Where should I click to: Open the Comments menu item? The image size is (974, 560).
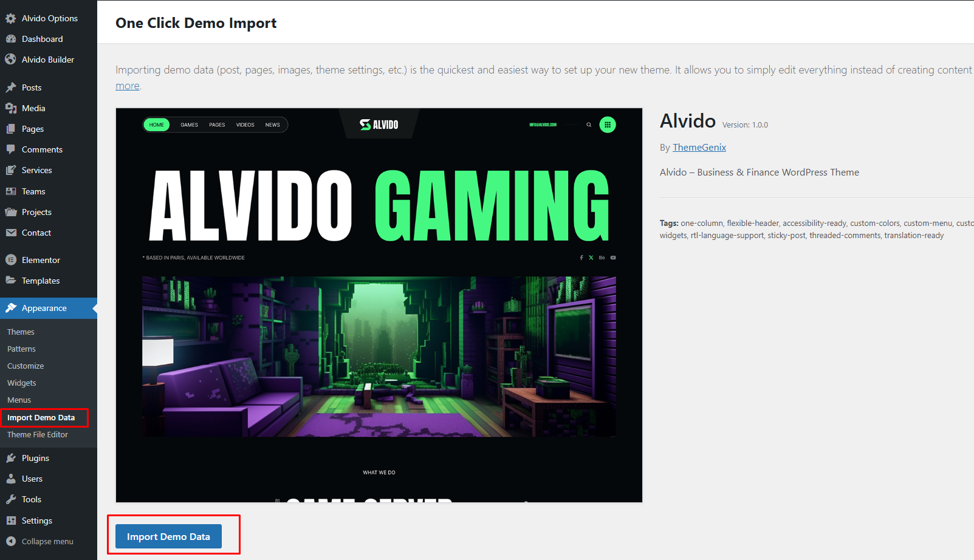pyautogui.click(x=49, y=149)
